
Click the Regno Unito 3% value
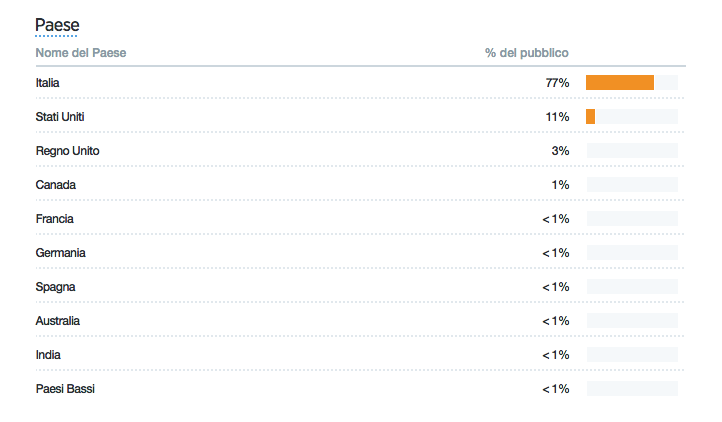560,151
